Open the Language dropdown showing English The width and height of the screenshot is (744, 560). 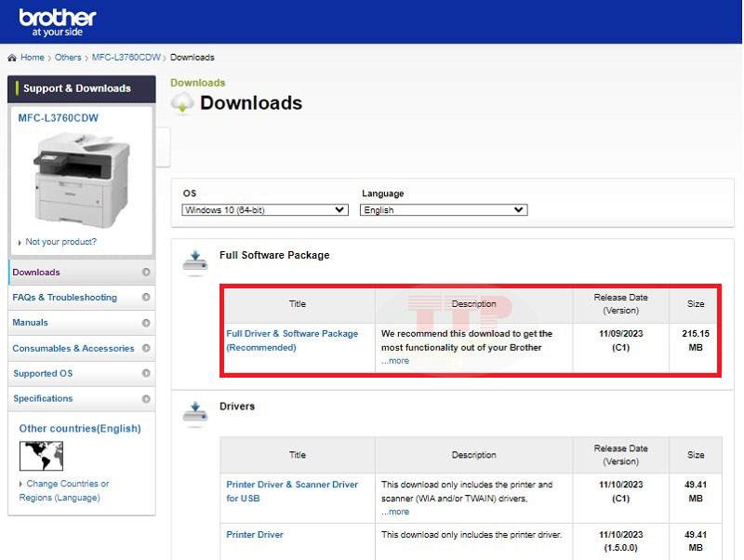(x=443, y=209)
